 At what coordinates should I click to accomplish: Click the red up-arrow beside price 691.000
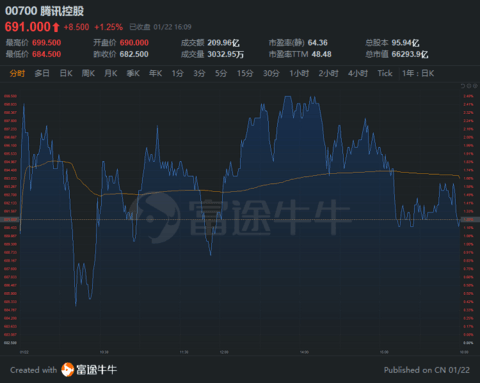56,27
